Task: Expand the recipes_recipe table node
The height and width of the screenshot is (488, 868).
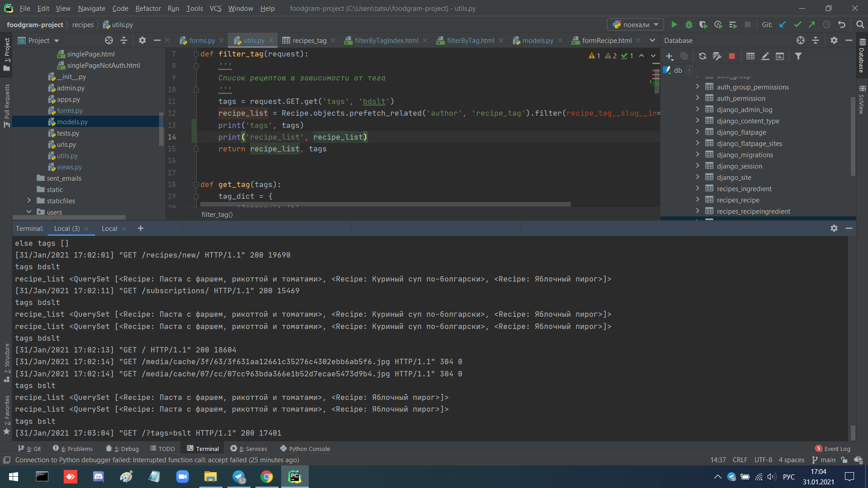Action: [x=698, y=200]
